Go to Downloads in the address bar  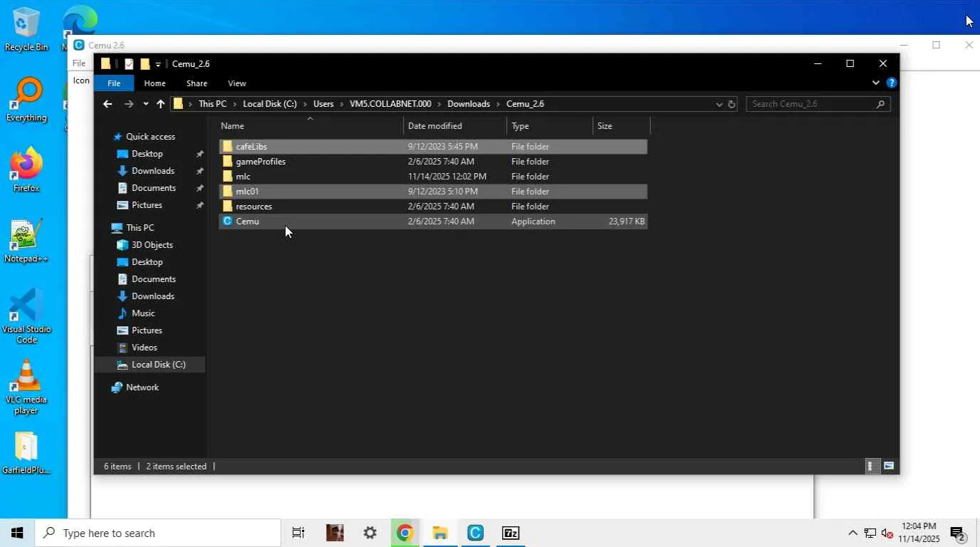pyautogui.click(x=469, y=104)
